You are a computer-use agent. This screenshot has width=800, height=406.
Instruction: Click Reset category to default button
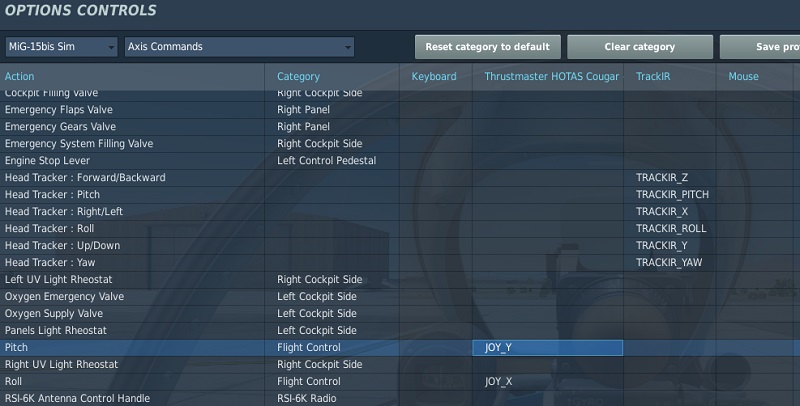point(488,47)
